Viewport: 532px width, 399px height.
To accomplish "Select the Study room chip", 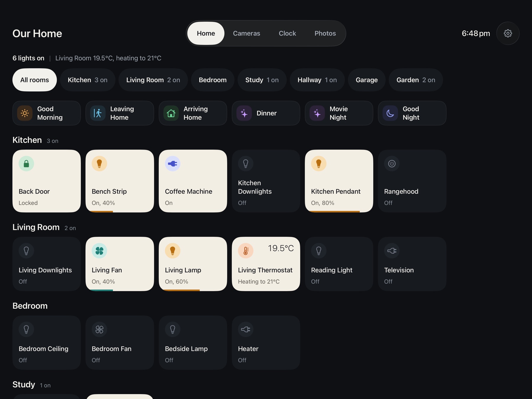I will (262, 80).
